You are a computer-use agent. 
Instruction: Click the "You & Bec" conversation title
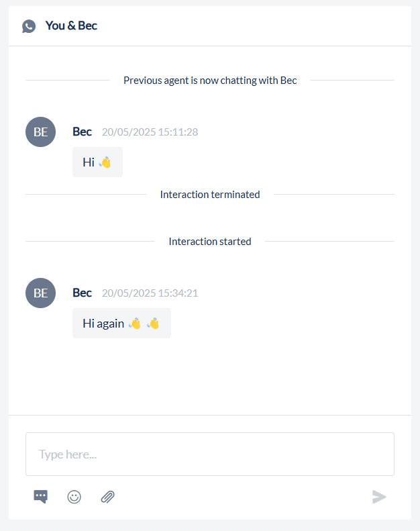click(x=71, y=26)
